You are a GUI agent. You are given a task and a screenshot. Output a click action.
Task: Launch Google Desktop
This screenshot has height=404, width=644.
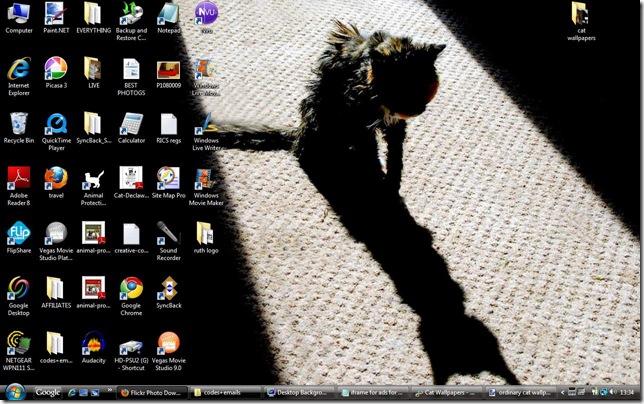coord(18,296)
